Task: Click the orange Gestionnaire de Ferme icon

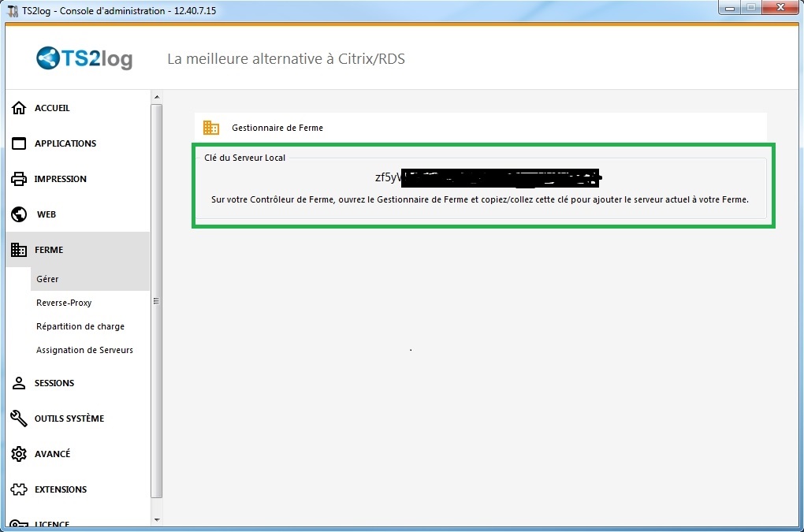Action: pos(211,128)
